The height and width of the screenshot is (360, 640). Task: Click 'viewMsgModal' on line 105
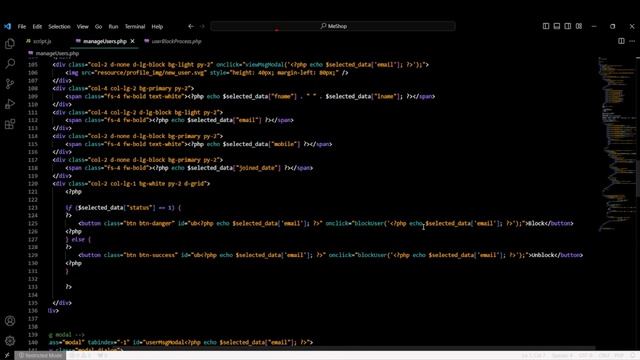[x=264, y=64]
